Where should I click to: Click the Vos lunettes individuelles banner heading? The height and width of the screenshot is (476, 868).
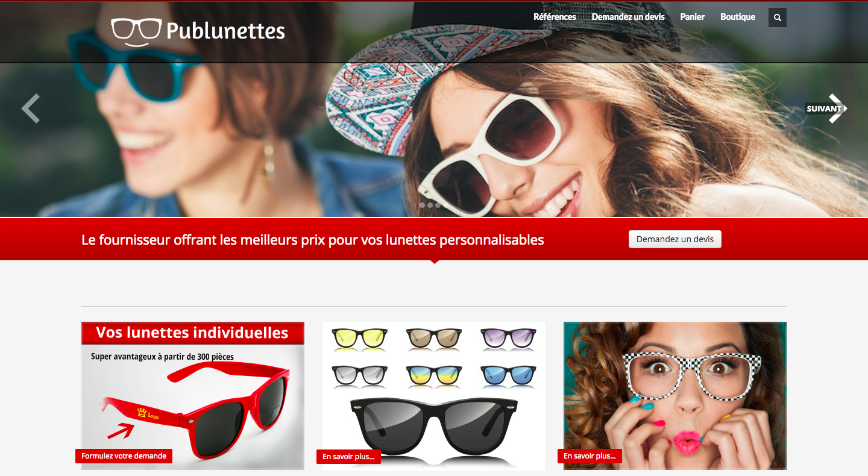tap(192, 333)
